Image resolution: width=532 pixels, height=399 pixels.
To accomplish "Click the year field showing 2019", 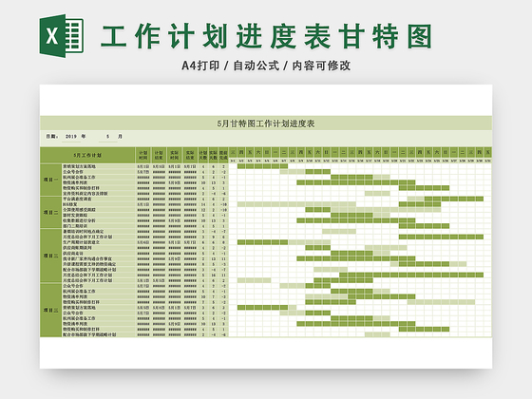I will point(71,137).
